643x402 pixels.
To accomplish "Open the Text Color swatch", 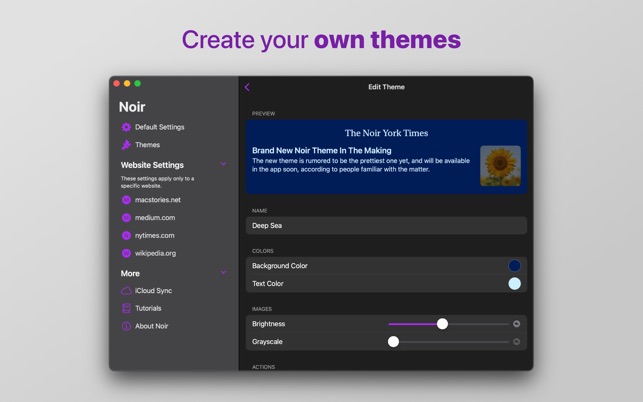I will (514, 284).
